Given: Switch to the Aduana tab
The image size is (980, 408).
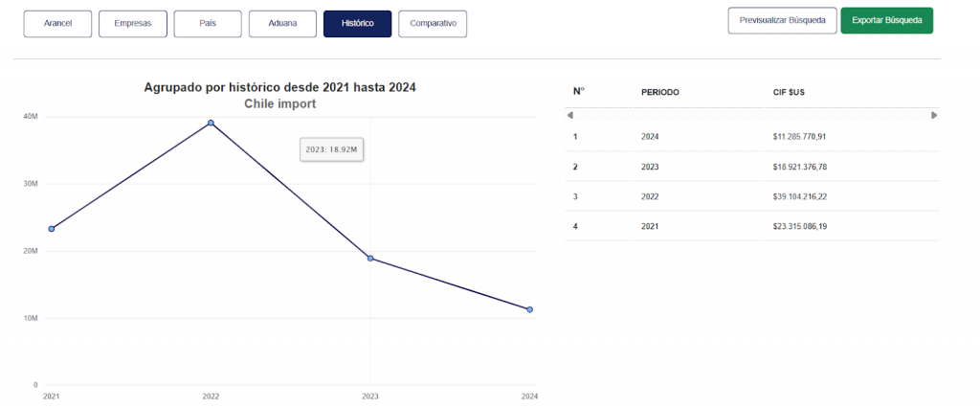Looking at the screenshot, I should coord(282,24).
